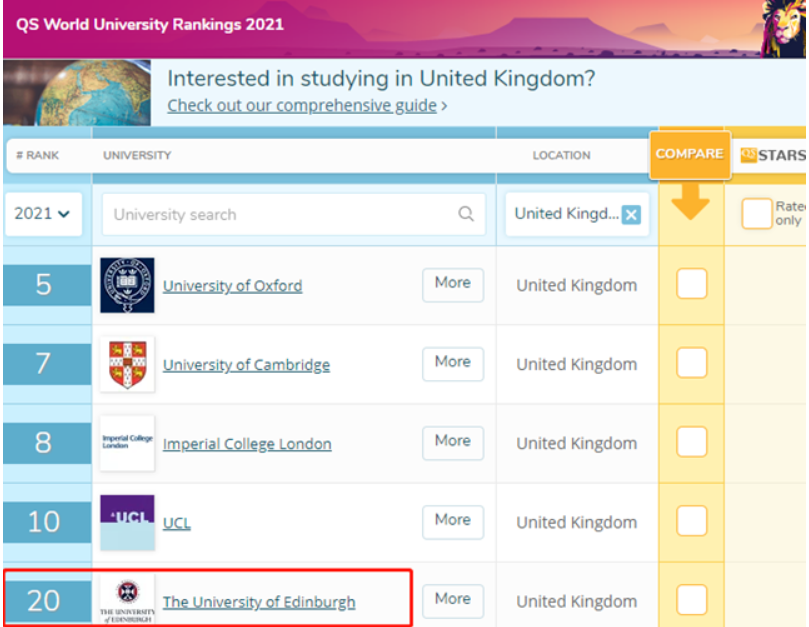809x627 pixels.
Task: Open the 2021 year dropdown
Action: click(x=43, y=214)
